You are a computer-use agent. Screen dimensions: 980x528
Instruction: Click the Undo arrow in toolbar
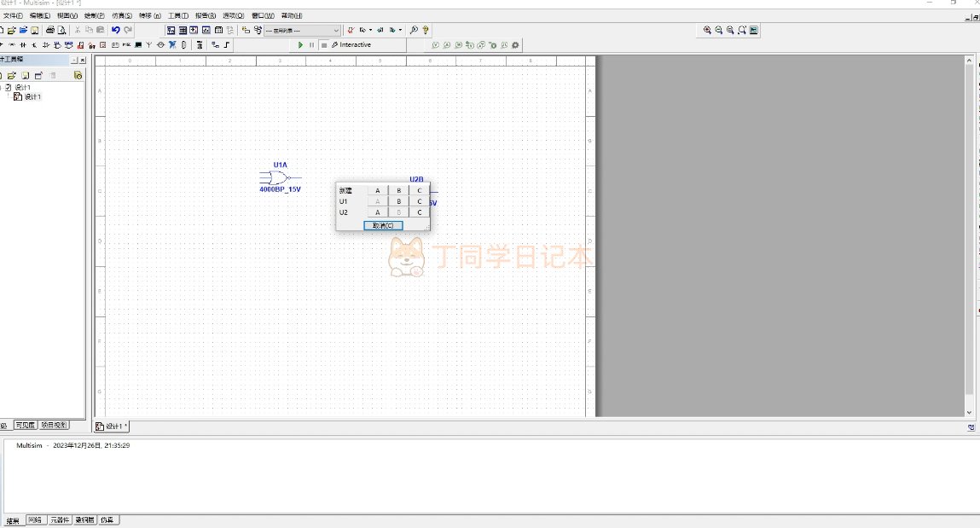click(115, 30)
